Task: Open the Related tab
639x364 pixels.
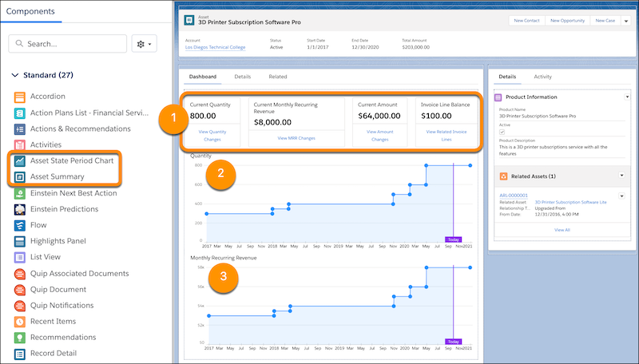Action: click(277, 77)
